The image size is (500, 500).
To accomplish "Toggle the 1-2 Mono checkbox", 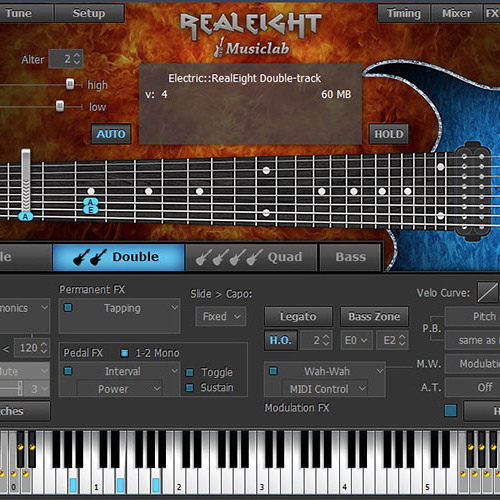I will tap(125, 353).
